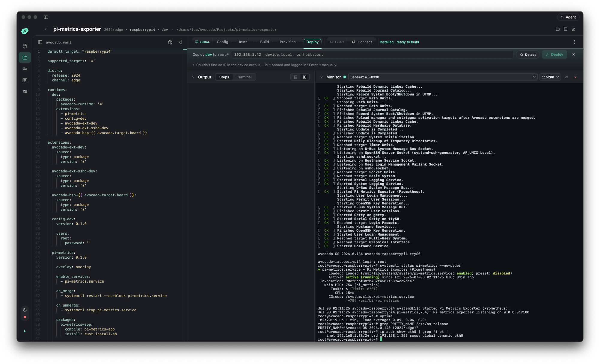
Task: Open the cube packages sidebar icon
Action: click(25, 46)
